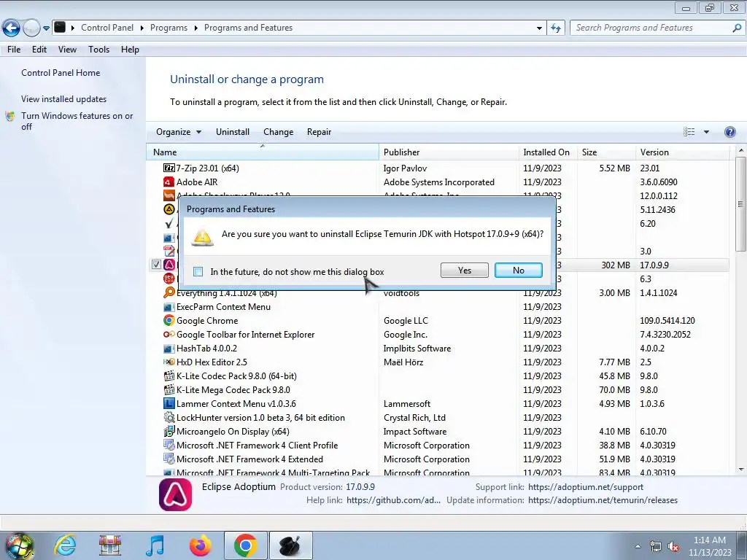Click the scrollbar down arrow
The image size is (747, 560).
[x=740, y=470]
